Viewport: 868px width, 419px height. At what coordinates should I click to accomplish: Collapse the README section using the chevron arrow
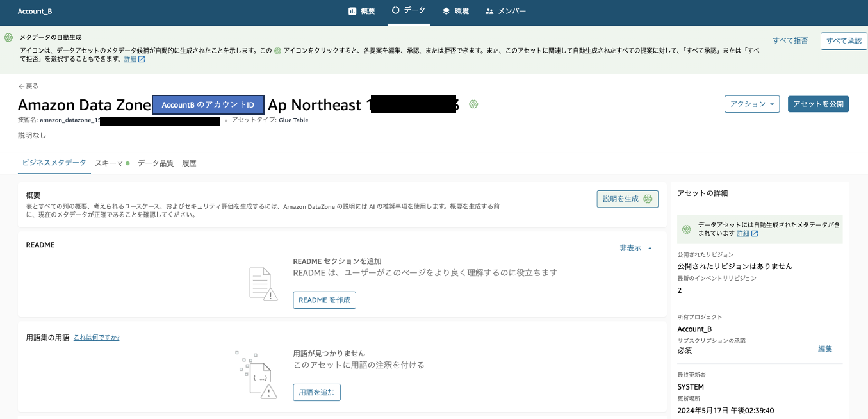point(649,247)
